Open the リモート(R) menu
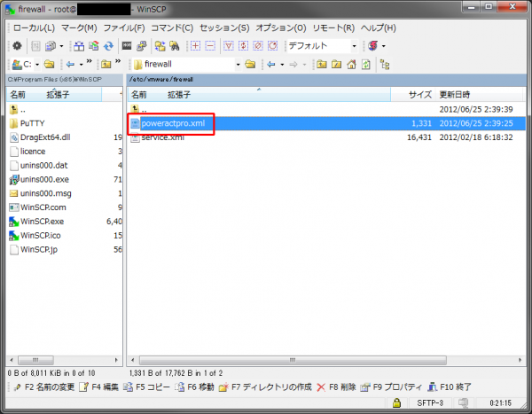The width and height of the screenshot is (532, 414). point(333,27)
